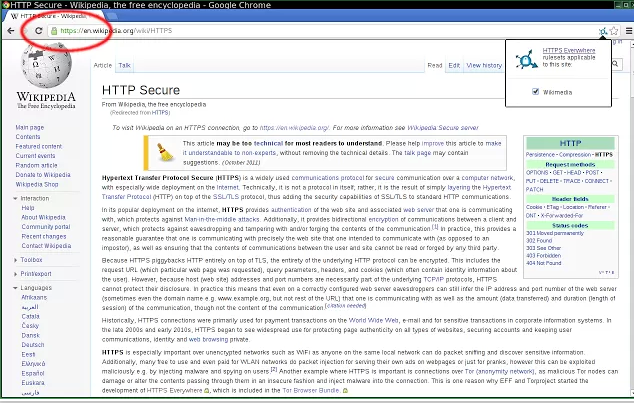Viewport: 634px width, 403px height.
Task: Open the web browsing article link
Action: (208, 340)
